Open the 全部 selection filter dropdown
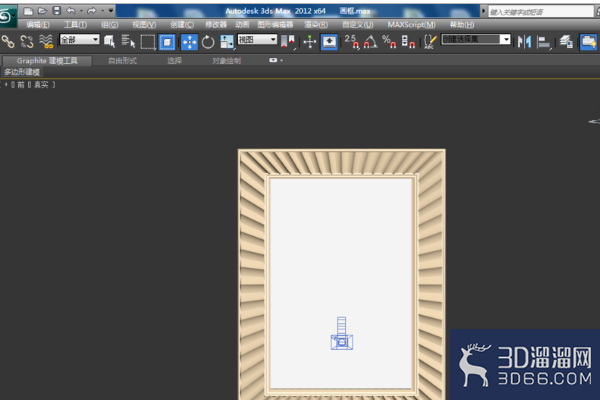Image resolution: width=600 pixels, height=400 pixels. pos(80,39)
